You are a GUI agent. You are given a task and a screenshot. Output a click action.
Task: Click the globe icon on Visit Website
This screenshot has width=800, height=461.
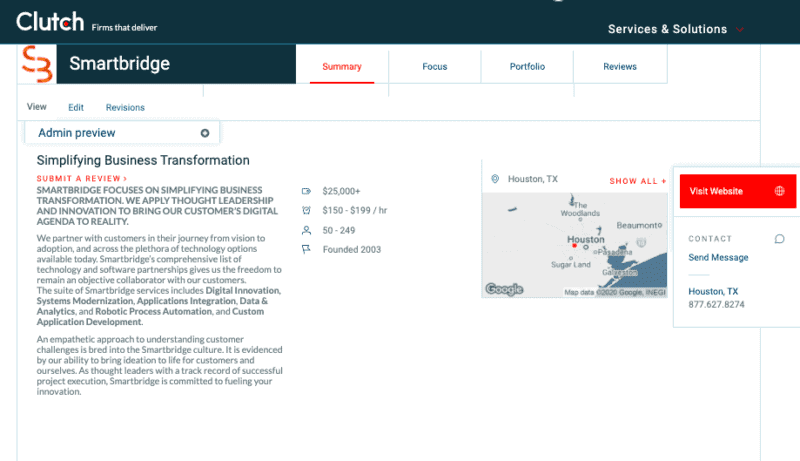tap(780, 191)
